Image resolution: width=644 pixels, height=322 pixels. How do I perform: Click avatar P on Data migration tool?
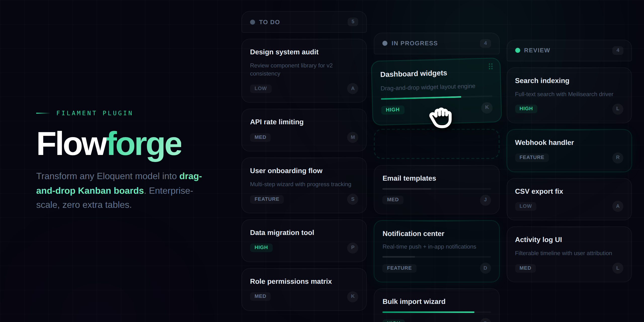pyautogui.click(x=353, y=248)
